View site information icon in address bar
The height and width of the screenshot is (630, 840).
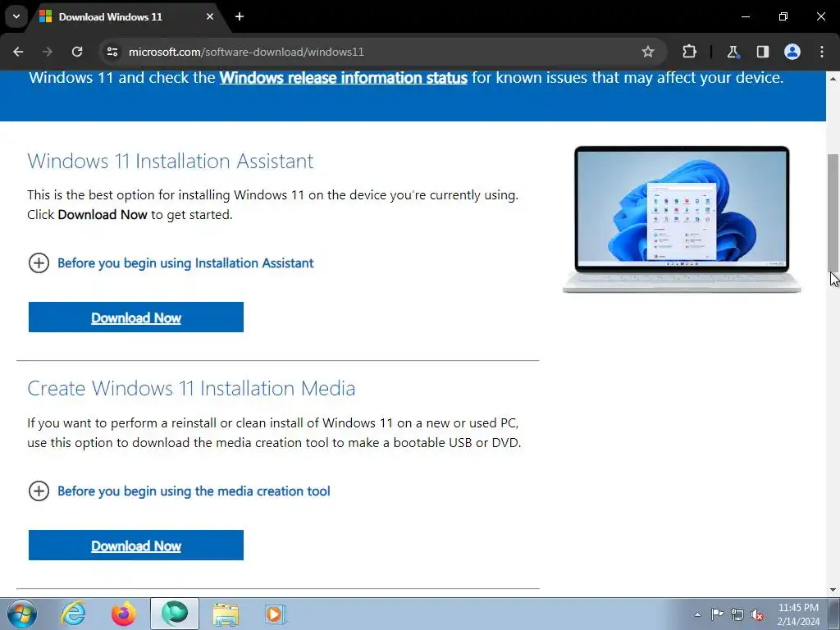[x=112, y=52]
